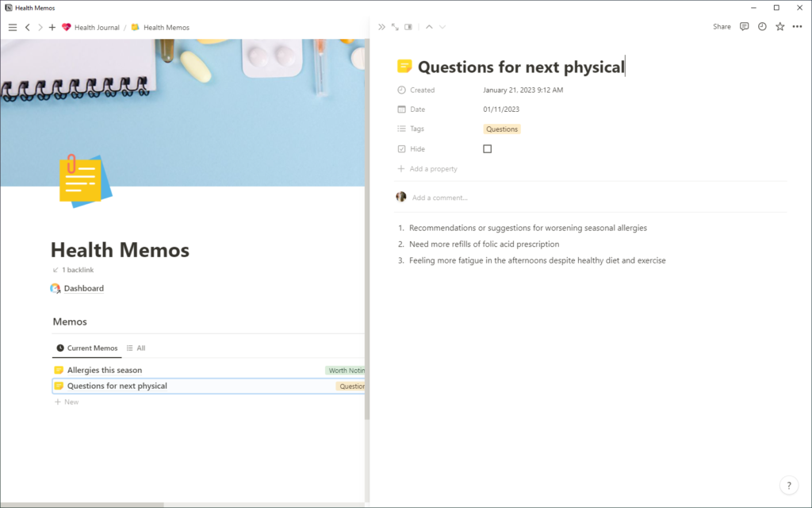Open the Allergies this season memo

pyautogui.click(x=105, y=371)
